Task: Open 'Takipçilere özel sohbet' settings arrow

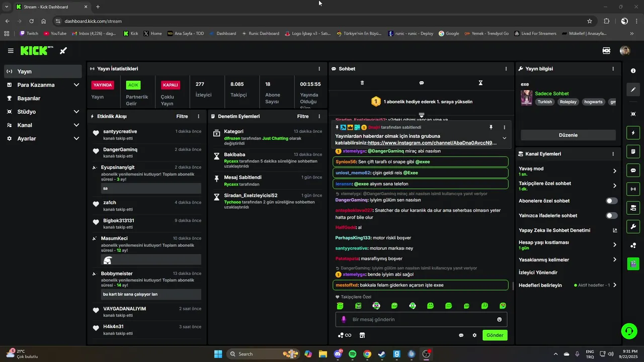Action: coord(614,186)
